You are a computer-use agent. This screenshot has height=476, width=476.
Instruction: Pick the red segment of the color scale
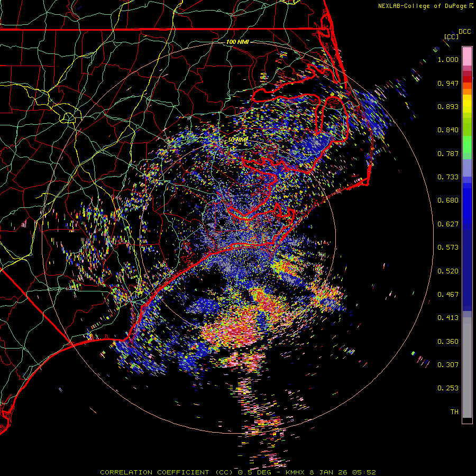pos(467,79)
